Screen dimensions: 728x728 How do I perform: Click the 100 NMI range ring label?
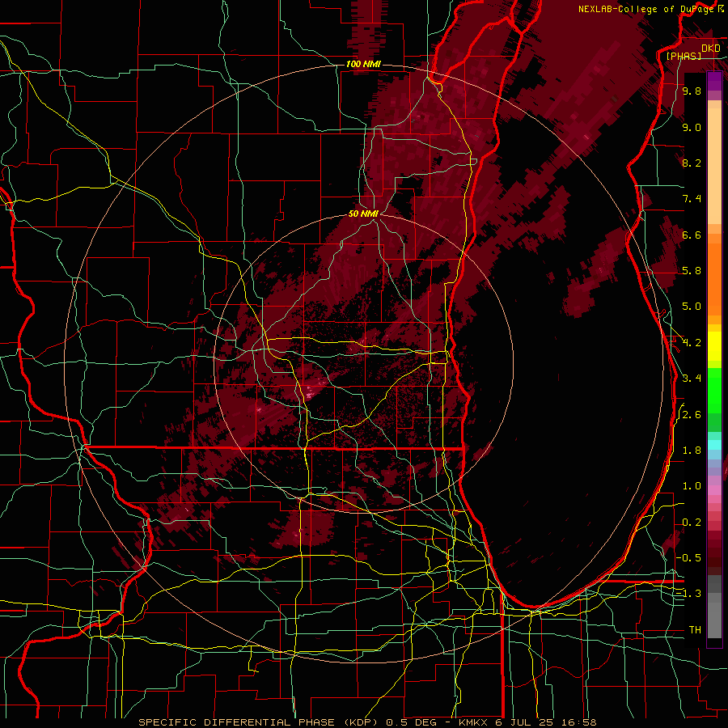point(363,64)
